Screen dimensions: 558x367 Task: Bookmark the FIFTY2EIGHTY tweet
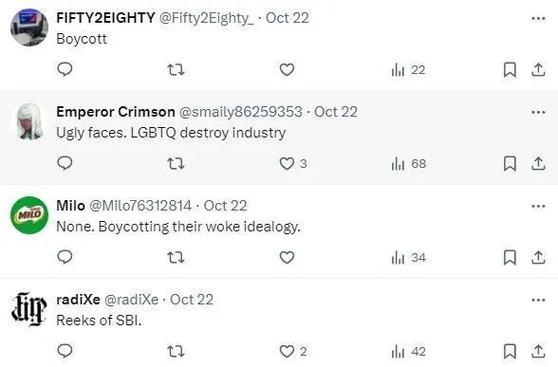(510, 69)
